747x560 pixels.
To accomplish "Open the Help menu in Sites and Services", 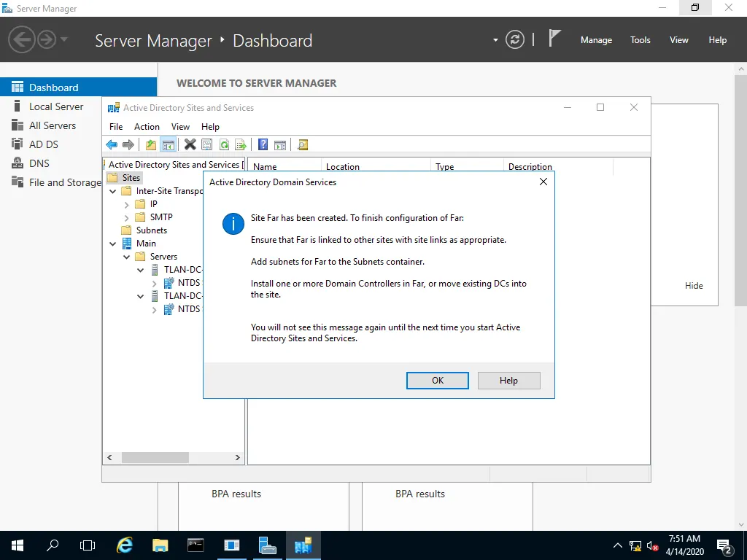I will point(210,127).
